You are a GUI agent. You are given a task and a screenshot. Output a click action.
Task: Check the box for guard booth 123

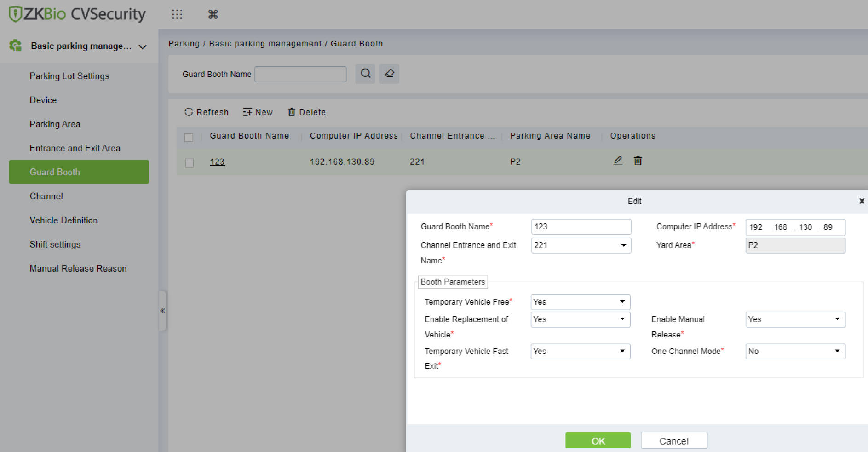(x=189, y=163)
